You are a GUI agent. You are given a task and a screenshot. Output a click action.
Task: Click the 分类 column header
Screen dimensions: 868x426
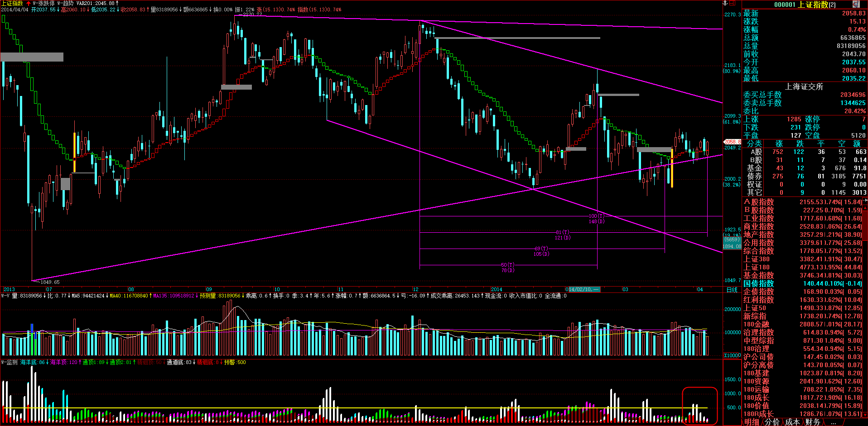(x=754, y=144)
